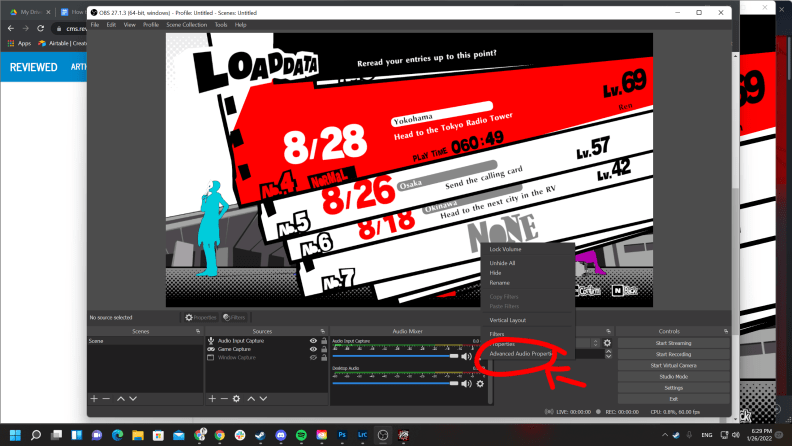The width and height of the screenshot is (792, 446).
Task: Undock the Controls panel
Action: point(726,331)
